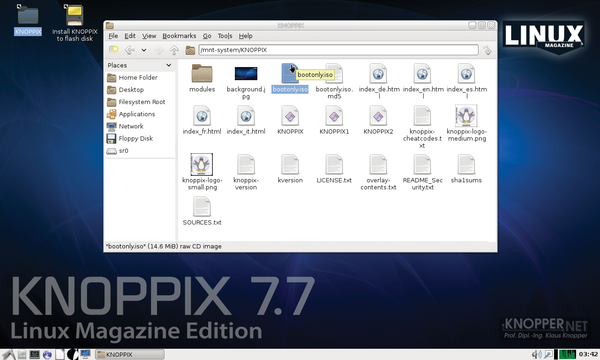Go back with the left arrow button
600x360 pixels.
click(x=130, y=50)
